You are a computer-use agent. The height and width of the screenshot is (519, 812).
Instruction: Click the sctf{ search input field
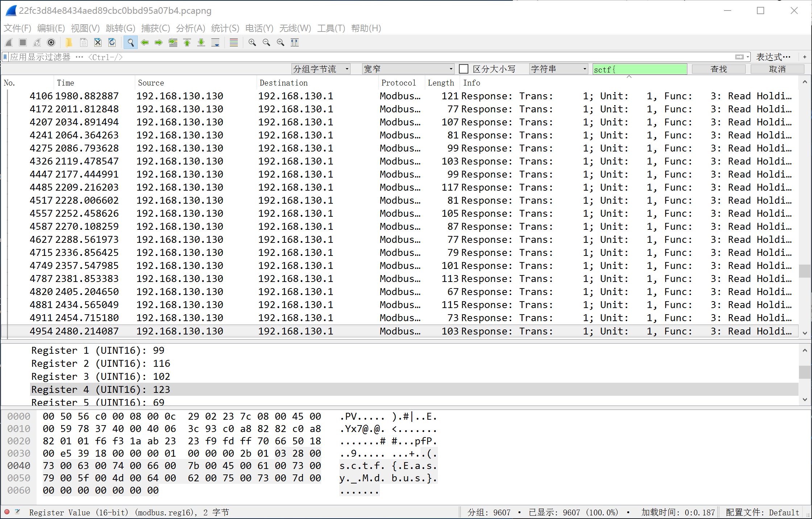[639, 69]
